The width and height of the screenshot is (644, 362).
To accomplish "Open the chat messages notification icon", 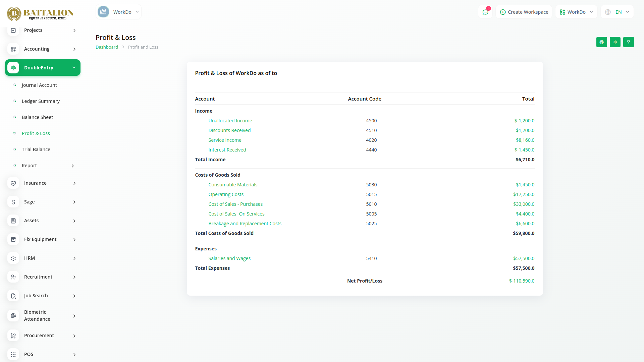I will (485, 12).
